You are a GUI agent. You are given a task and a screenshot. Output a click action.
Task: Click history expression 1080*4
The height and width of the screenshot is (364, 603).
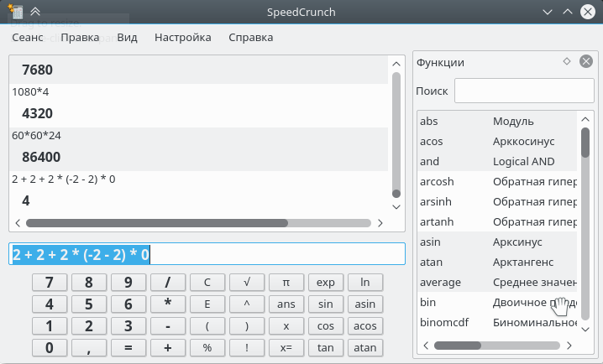coord(30,91)
